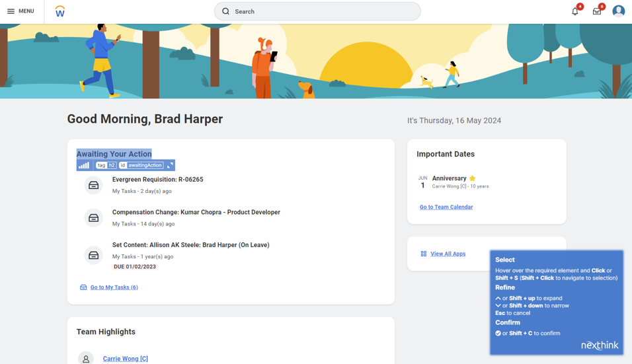This screenshot has width=632, height=364.
Task: Click the up chevron to expand selection
Action: click(x=498, y=299)
